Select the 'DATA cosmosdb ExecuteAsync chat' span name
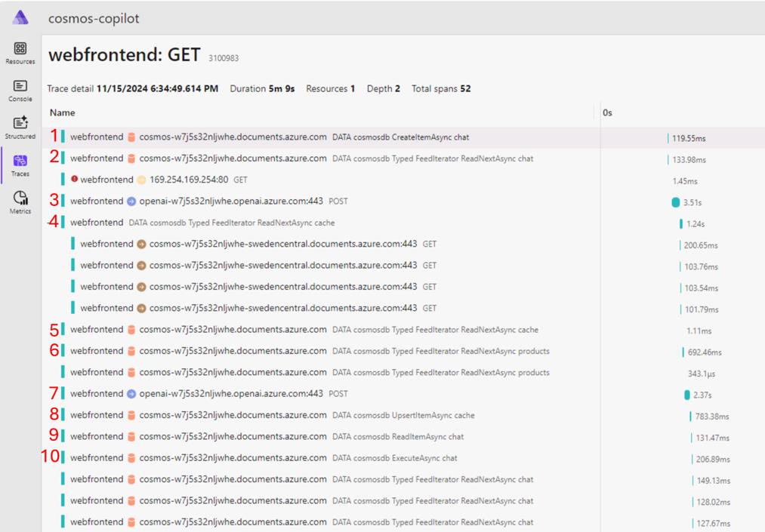The width and height of the screenshot is (765, 532). (395, 458)
